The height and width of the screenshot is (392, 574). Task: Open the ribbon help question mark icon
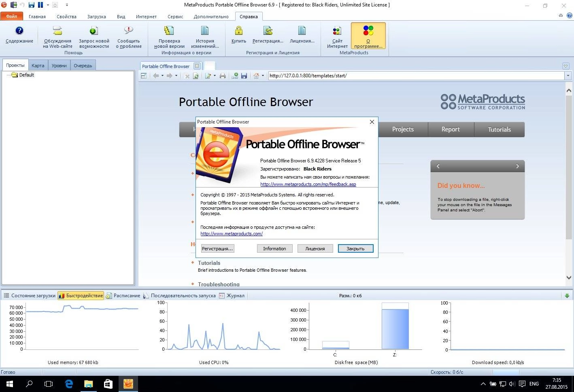coord(570,15)
